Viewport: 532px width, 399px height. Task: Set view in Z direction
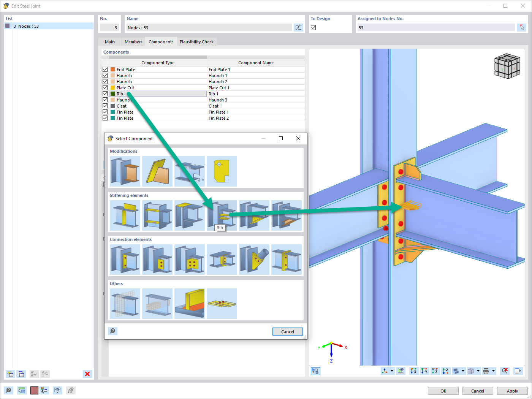435,371
